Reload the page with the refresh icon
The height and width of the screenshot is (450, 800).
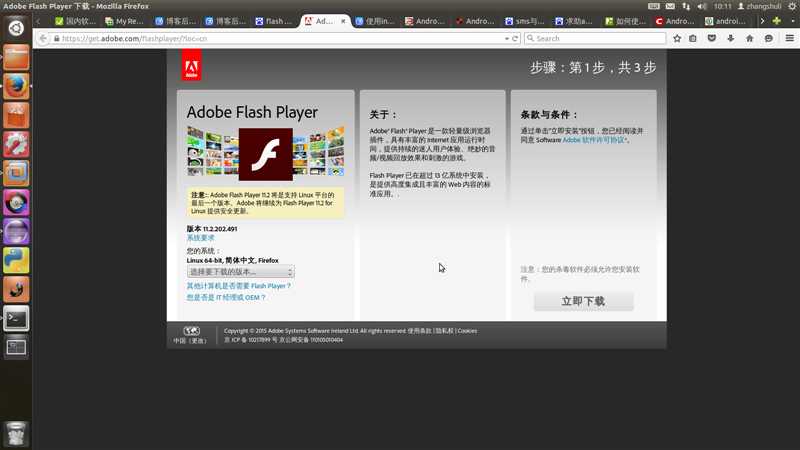515,38
